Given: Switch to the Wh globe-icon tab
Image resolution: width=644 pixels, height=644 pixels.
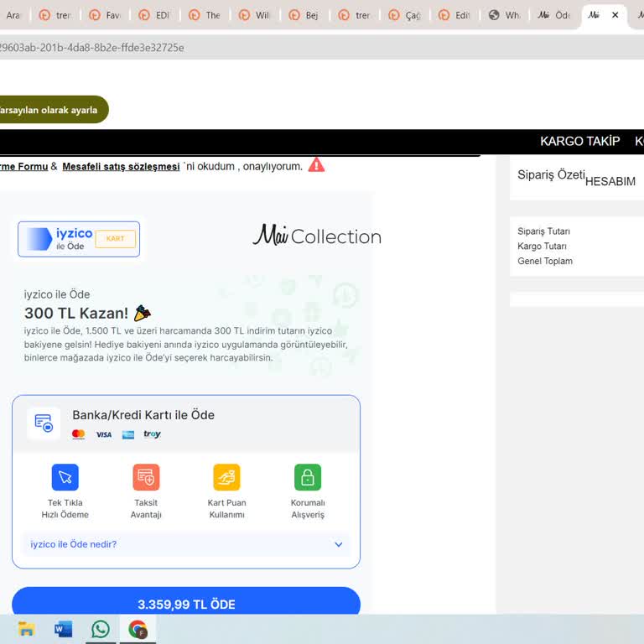Looking at the screenshot, I should coord(505,15).
